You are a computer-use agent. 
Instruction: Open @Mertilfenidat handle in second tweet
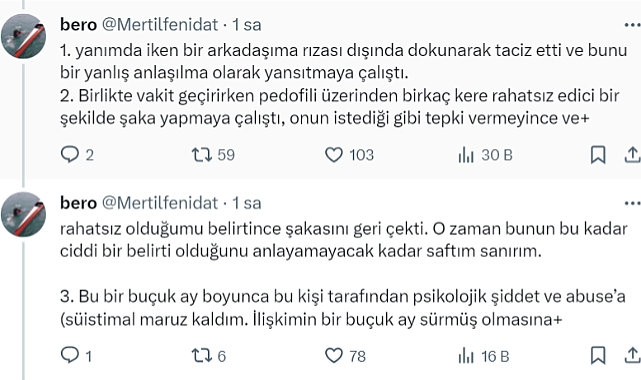point(160,203)
